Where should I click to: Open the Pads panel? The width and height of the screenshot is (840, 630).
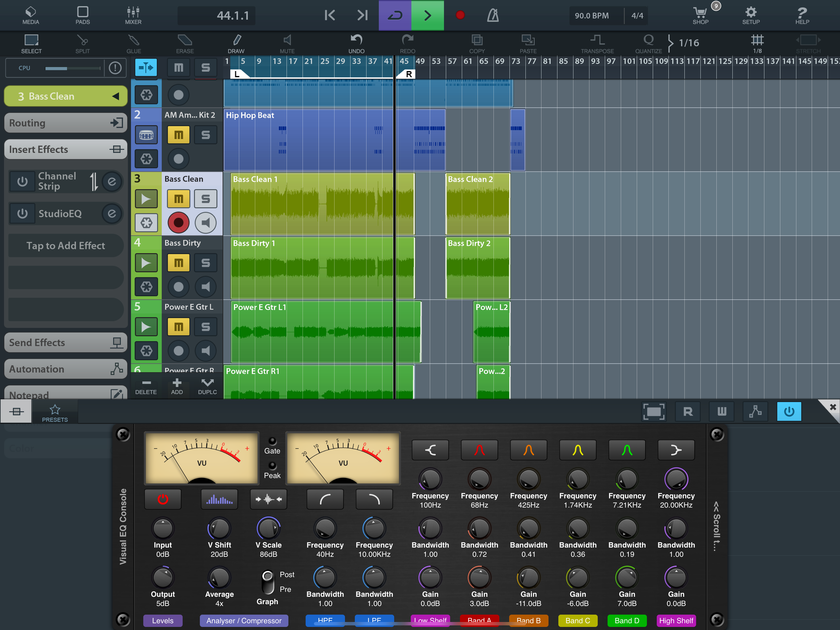point(82,15)
